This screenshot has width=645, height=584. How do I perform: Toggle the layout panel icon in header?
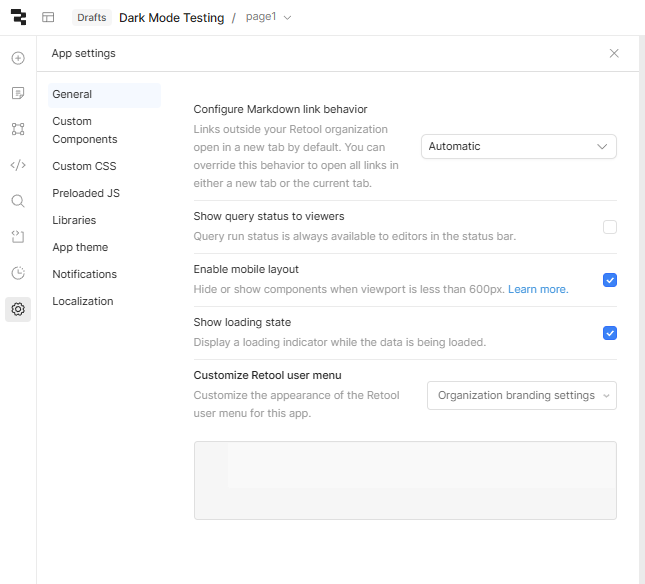pos(48,18)
